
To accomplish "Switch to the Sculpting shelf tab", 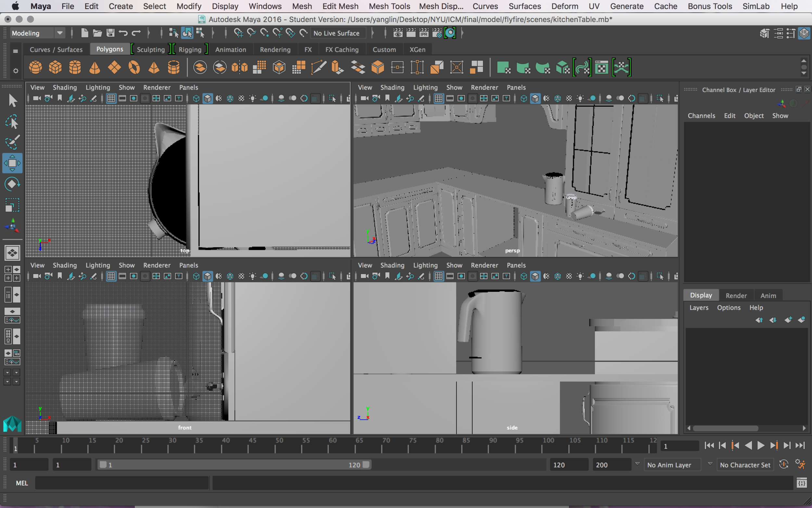I will point(151,49).
